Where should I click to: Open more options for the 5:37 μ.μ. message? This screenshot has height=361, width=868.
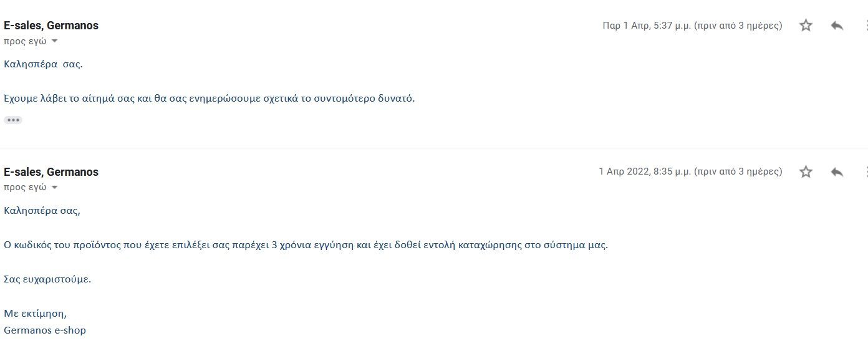866,26
